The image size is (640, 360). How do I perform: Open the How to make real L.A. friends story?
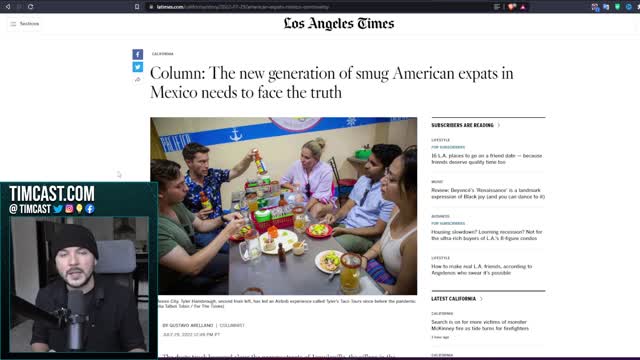tap(482, 269)
